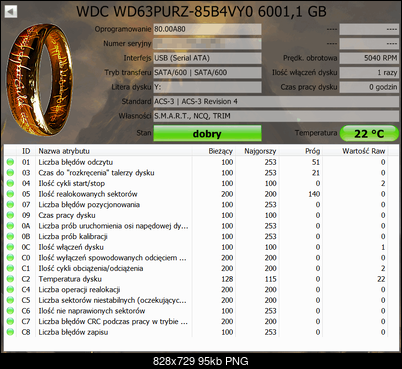402x369 pixels.
Task: Click the Tryb transferu field SATA/600
Action: pos(207,73)
